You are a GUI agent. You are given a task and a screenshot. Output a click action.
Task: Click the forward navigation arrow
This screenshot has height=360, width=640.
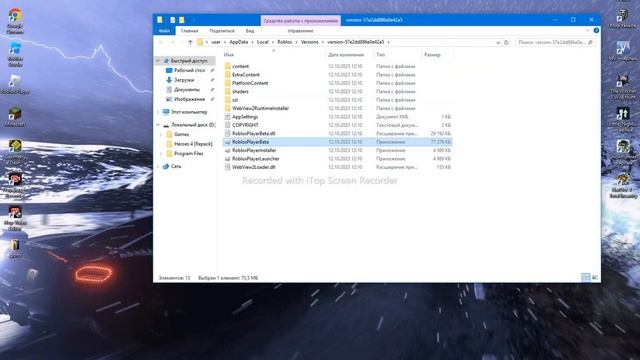tap(172, 42)
